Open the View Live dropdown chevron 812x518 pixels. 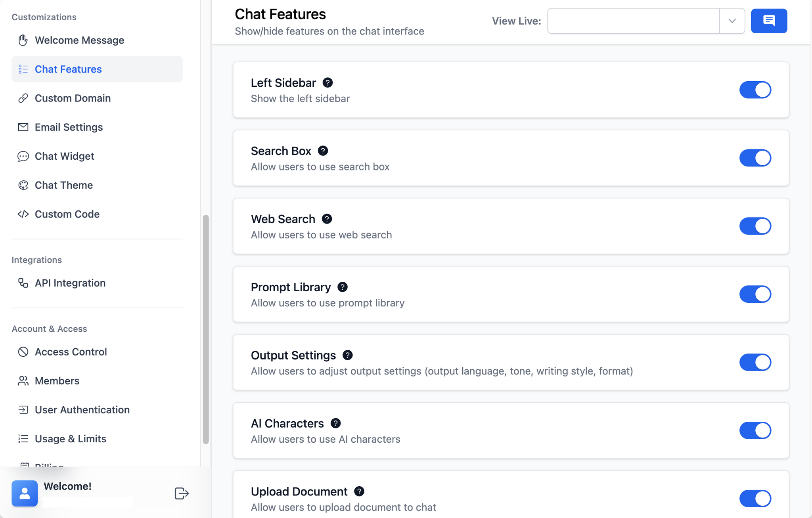[x=732, y=21]
